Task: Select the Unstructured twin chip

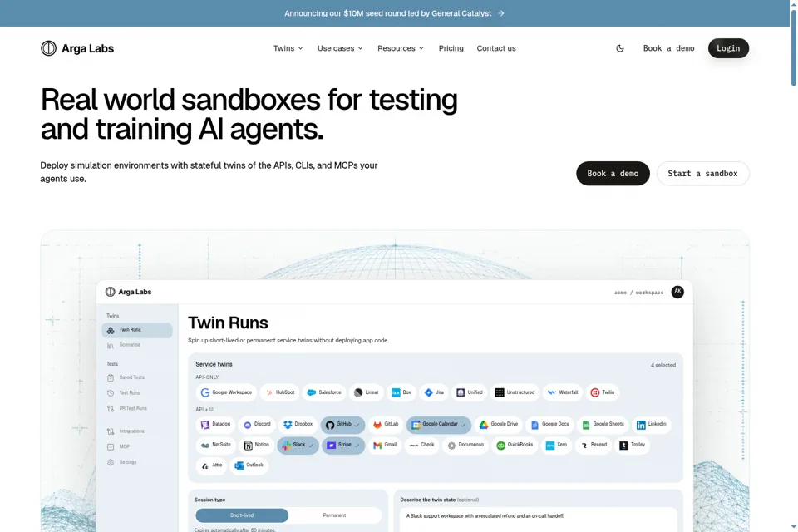Action: (x=515, y=392)
